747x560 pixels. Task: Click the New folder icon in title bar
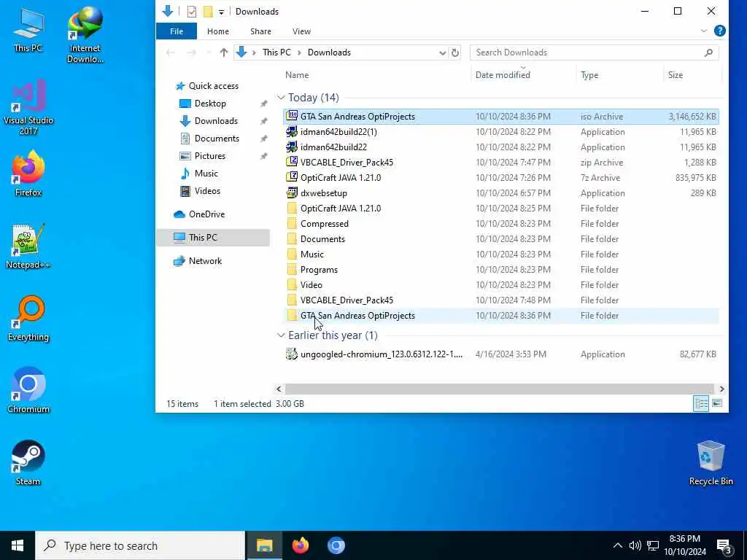(208, 12)
